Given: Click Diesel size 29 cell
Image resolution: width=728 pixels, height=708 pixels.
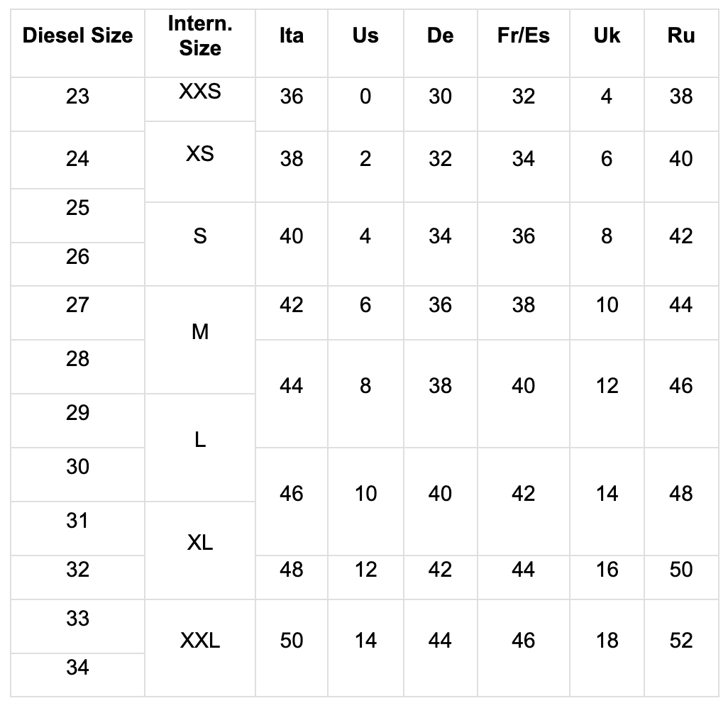Looking at the screenshot, I should pyautogui.click(x=77, y=413).
